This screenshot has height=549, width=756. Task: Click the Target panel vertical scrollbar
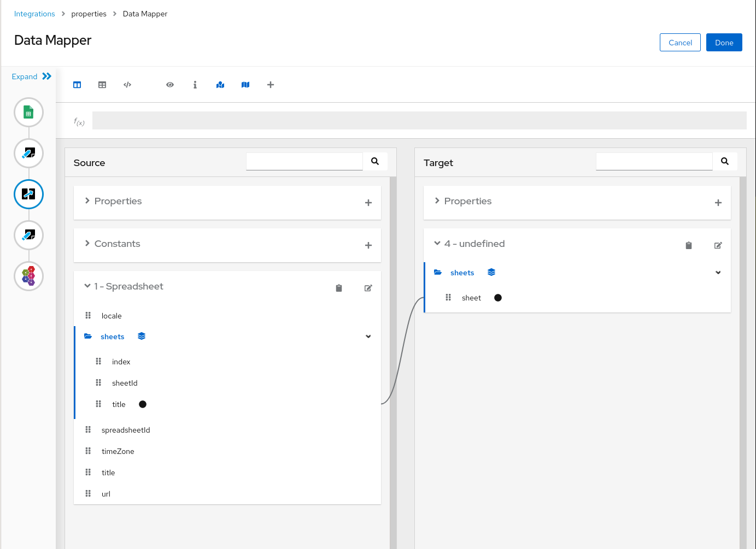click(x=743, y=363)
